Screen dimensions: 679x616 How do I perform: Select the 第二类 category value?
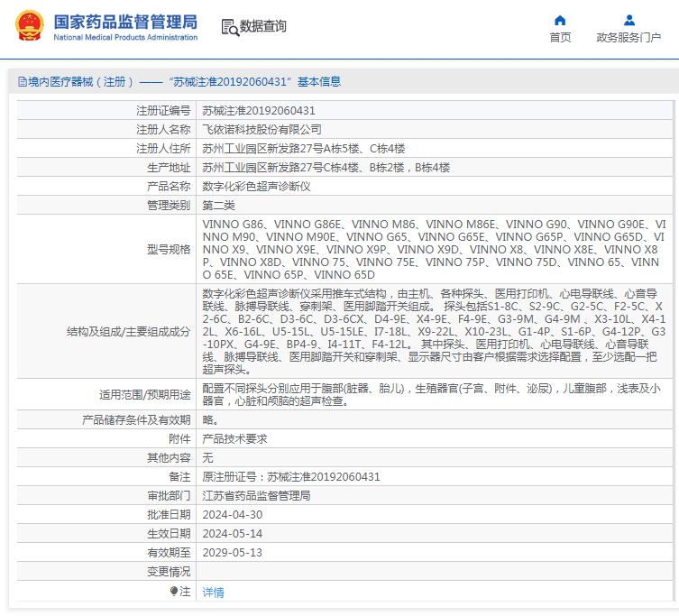tap(218, 206)
